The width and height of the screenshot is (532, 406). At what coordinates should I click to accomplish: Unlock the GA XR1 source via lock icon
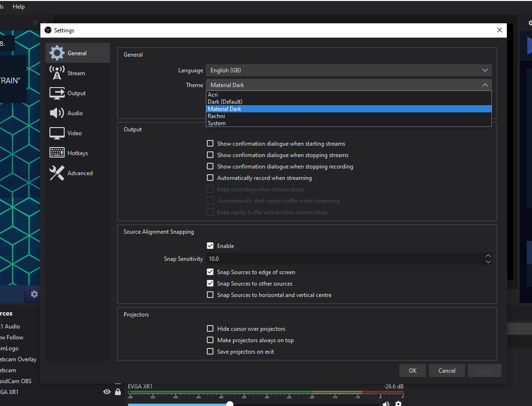[x=118, y=392]
